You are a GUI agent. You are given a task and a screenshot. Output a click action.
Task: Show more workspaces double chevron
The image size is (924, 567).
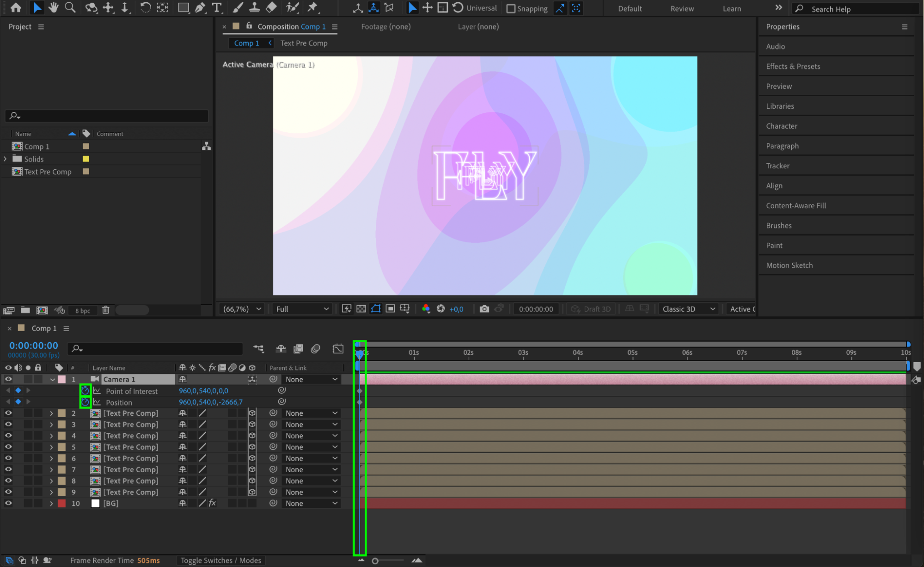coord(778,8)
